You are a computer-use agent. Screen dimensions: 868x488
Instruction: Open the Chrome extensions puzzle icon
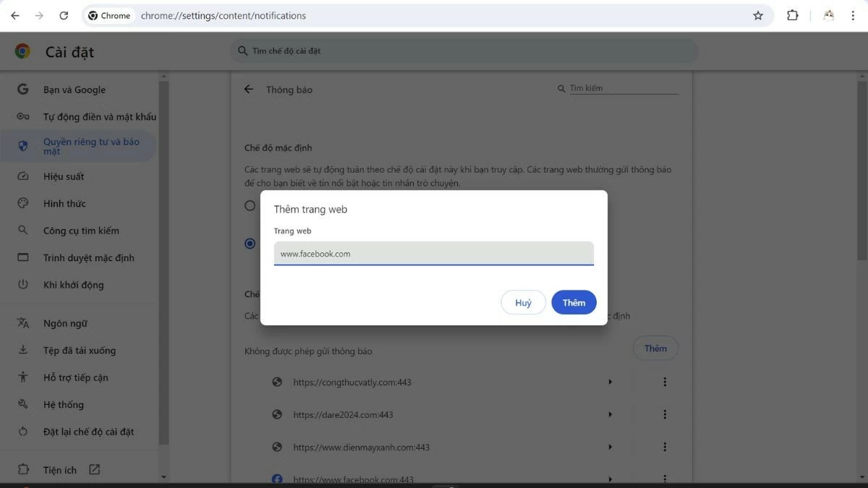tap(792, 14)
